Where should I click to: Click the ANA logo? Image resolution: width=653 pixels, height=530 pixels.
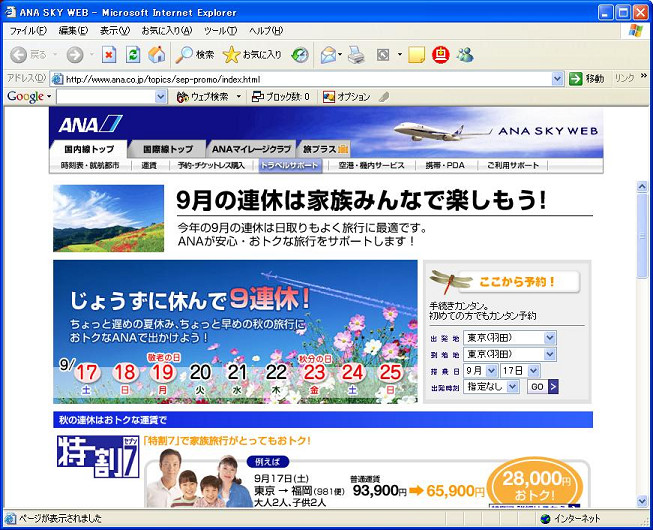[x=90, y=124]
